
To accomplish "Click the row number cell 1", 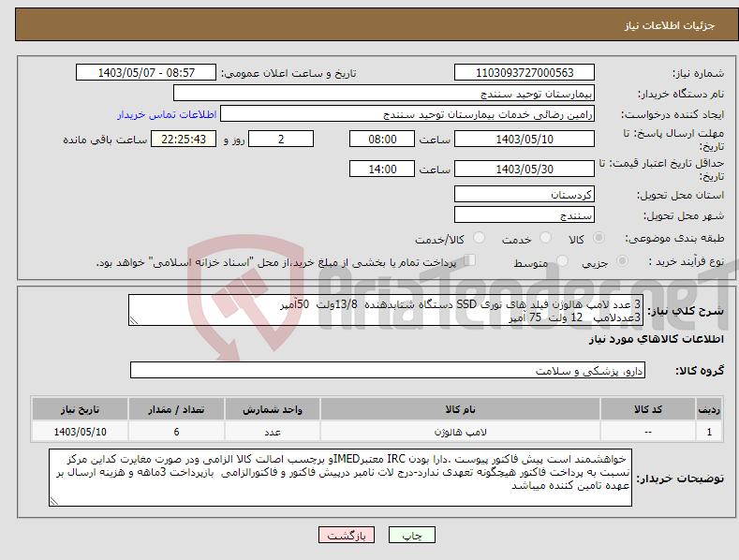I will (x=709, y=432).
